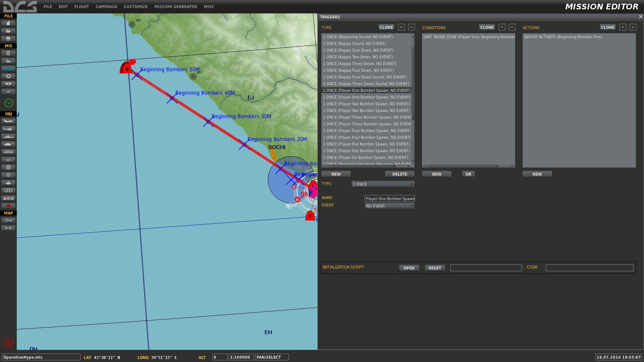644x362 pixels.
Task: Click the DELETE trigger button
Action: 399,174
